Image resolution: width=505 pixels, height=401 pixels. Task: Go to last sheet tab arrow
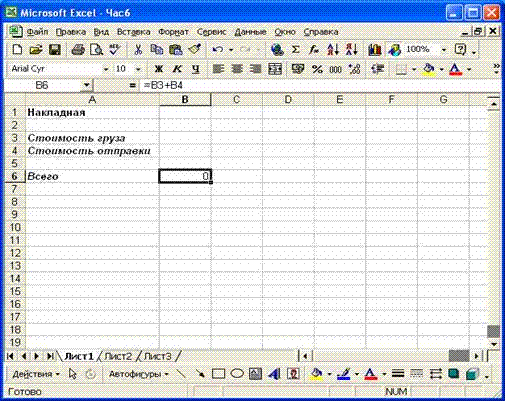click(x=50, y=356)
